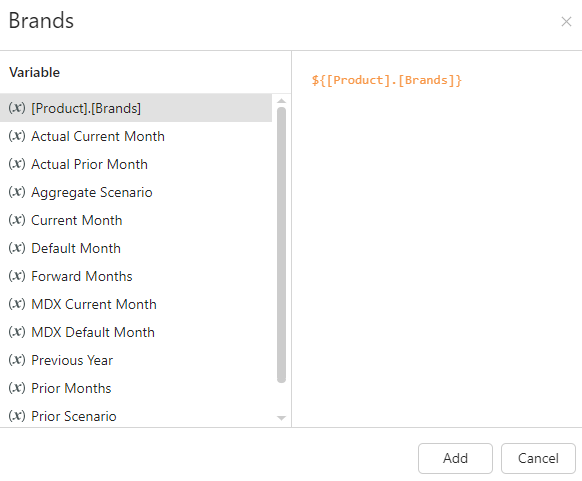582x481 pixels.
Task: Click the ${[Product].[Brands]} expression text
Action: (386, 80)
